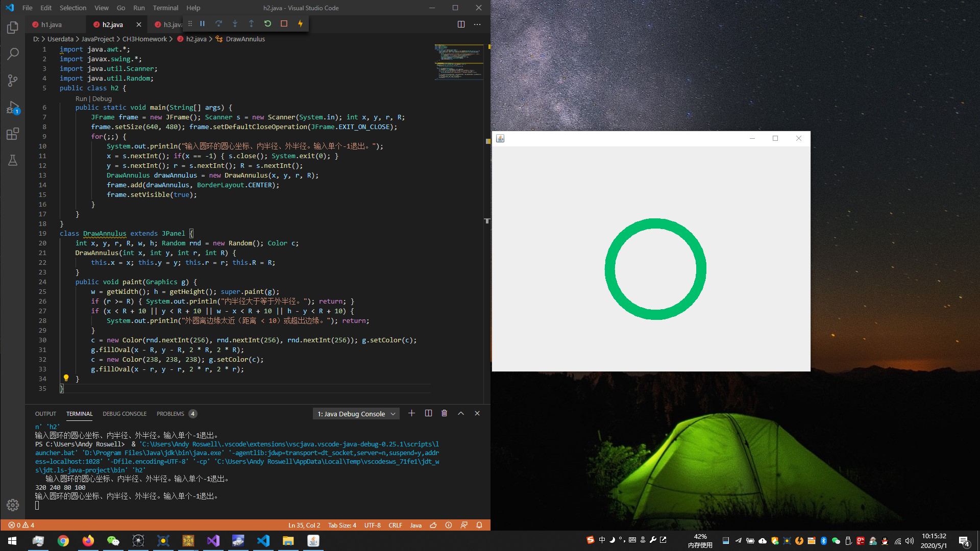Open the editor More Actions ellipsis menu

click(477, 24)
